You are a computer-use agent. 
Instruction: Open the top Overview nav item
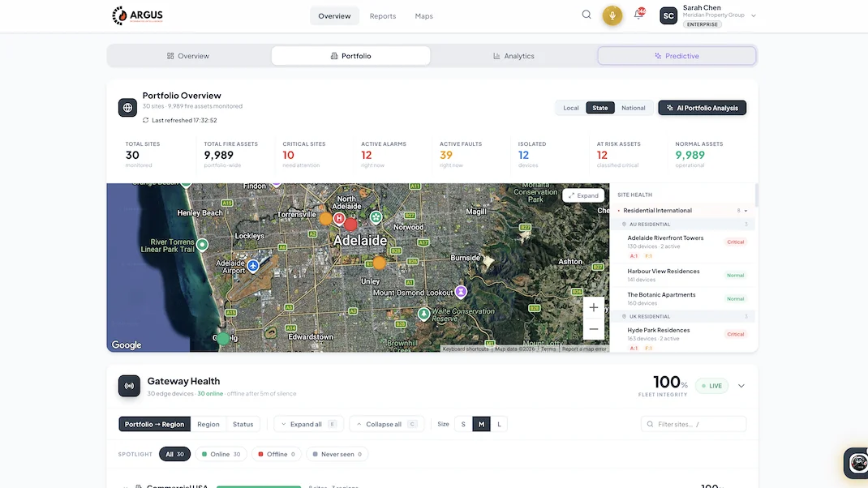click(x=334, y=16)
